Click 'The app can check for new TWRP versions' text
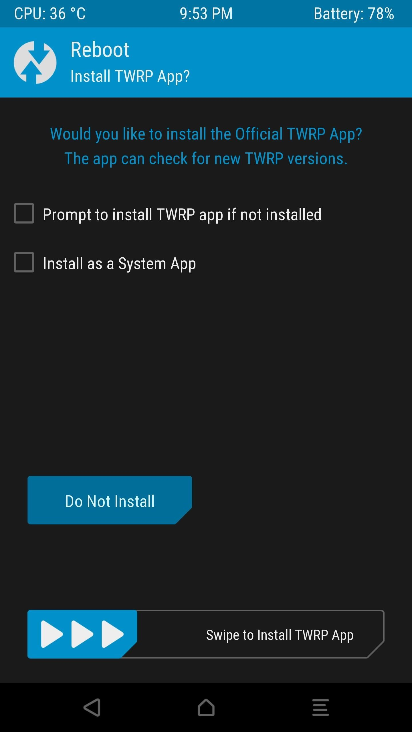The width and height of the screenshot is (412, 732). point(206,159)
